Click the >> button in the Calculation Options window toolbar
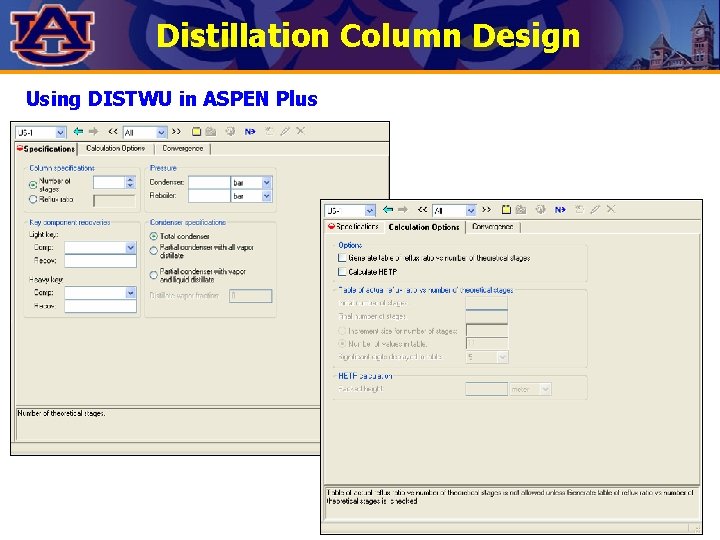This screenshot has width=720, height=540. pos(486,209)
